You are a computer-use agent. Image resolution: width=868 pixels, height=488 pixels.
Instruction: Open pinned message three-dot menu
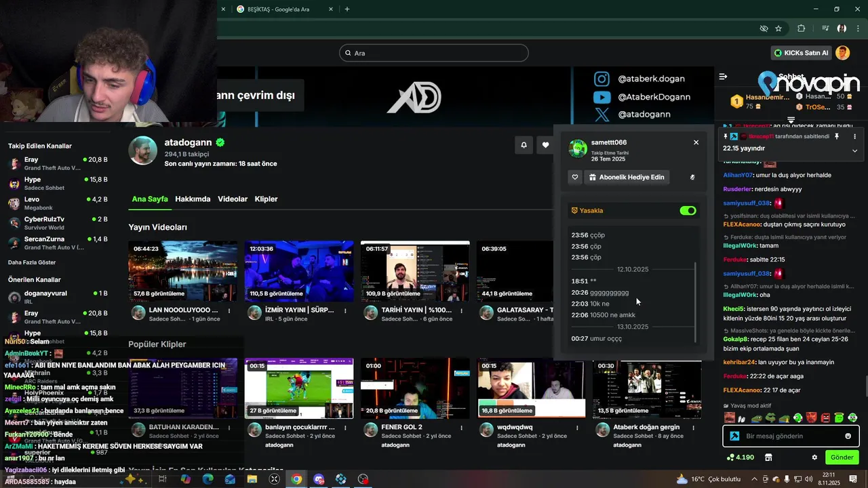854,136
